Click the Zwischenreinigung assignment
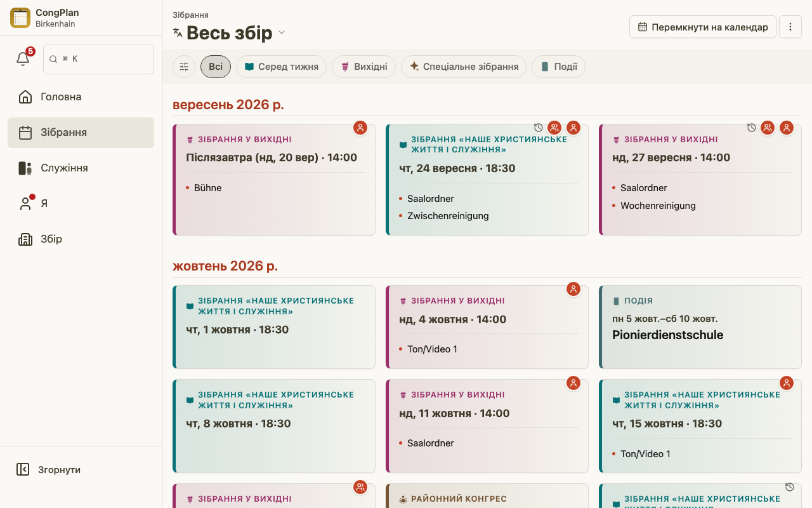The width and height of the screenshot is (812, 508). tap(448, 216)
